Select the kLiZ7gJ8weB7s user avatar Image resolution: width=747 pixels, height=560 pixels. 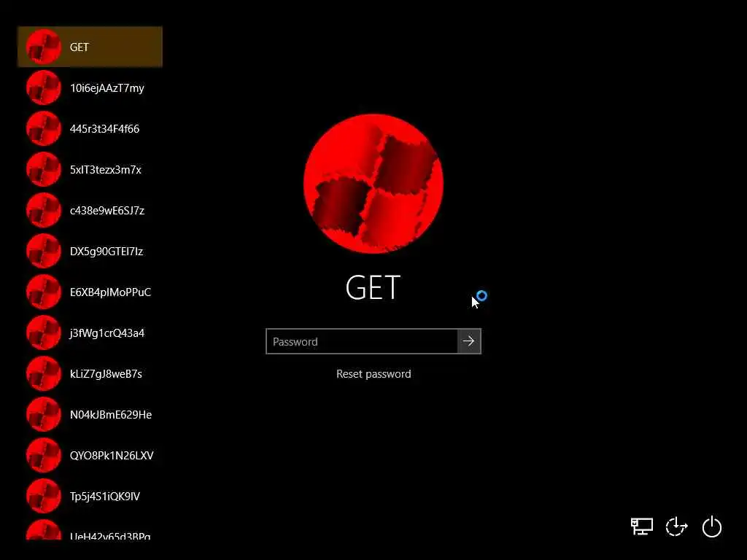coord(43,373)
